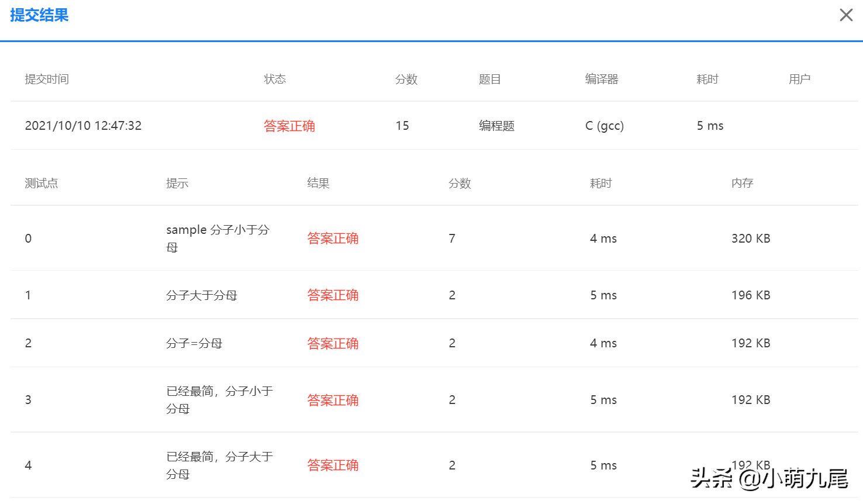
Task: Click the 测试点 column header
Action: pyautogui.click(x=41, y=183)
